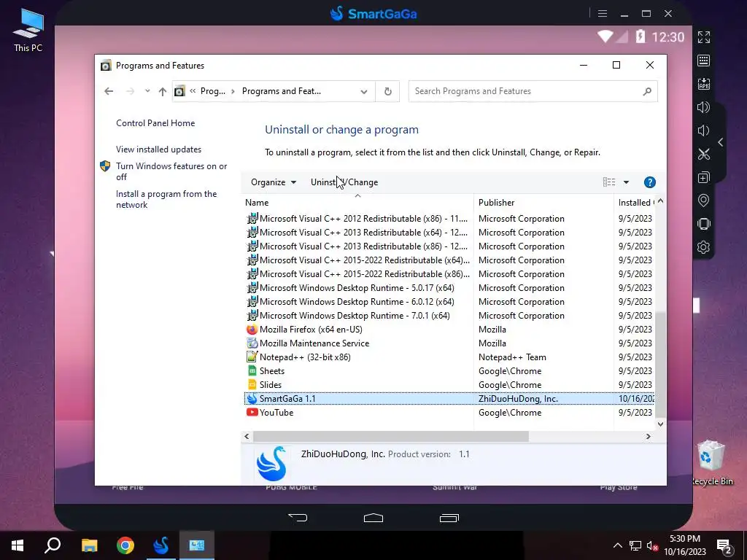
Task: Open the Windows Start menu
Action: click(x=18, y=545)
